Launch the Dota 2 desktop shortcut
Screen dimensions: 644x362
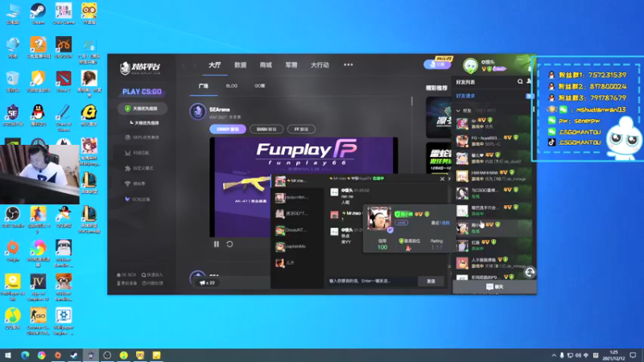[64, 81]
